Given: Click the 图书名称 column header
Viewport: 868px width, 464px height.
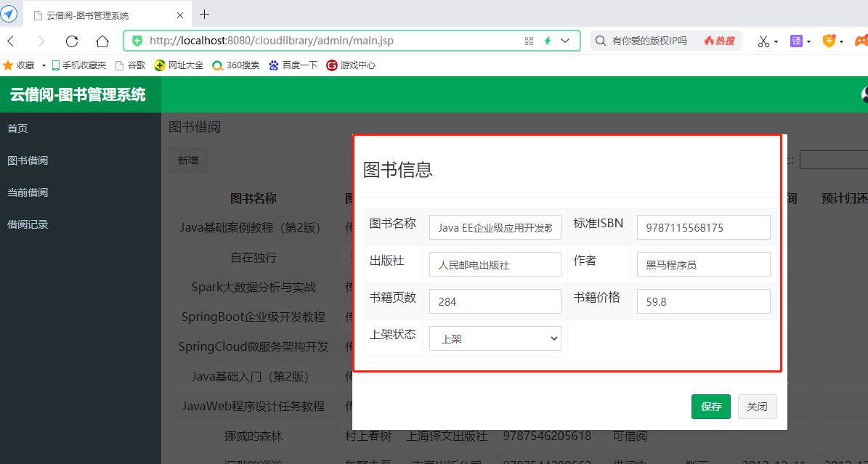Looking at the screenshot, I should pyautogui.click(x=253, y=199).
